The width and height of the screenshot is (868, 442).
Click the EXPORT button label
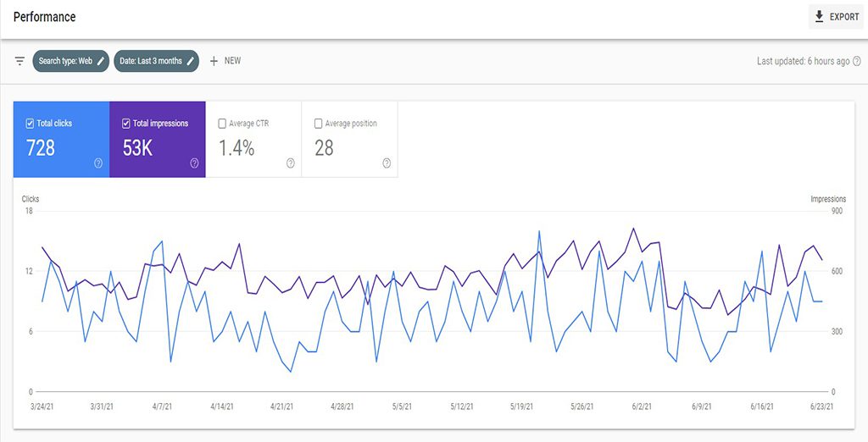coord(844,17)
